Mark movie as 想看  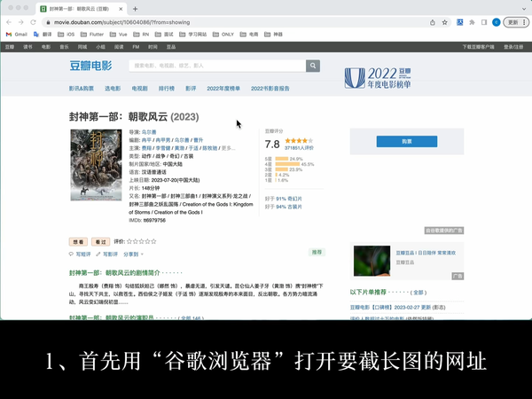point(78,241)
